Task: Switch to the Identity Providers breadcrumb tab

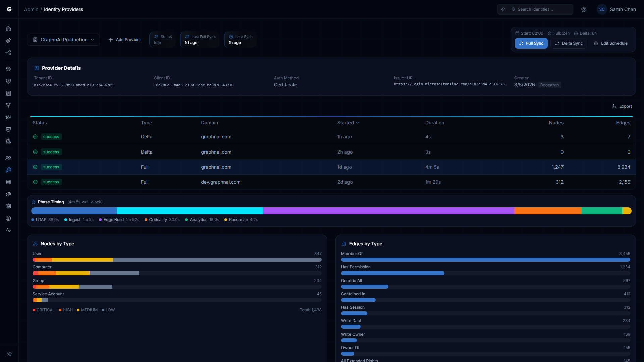Action: [63, 9]
